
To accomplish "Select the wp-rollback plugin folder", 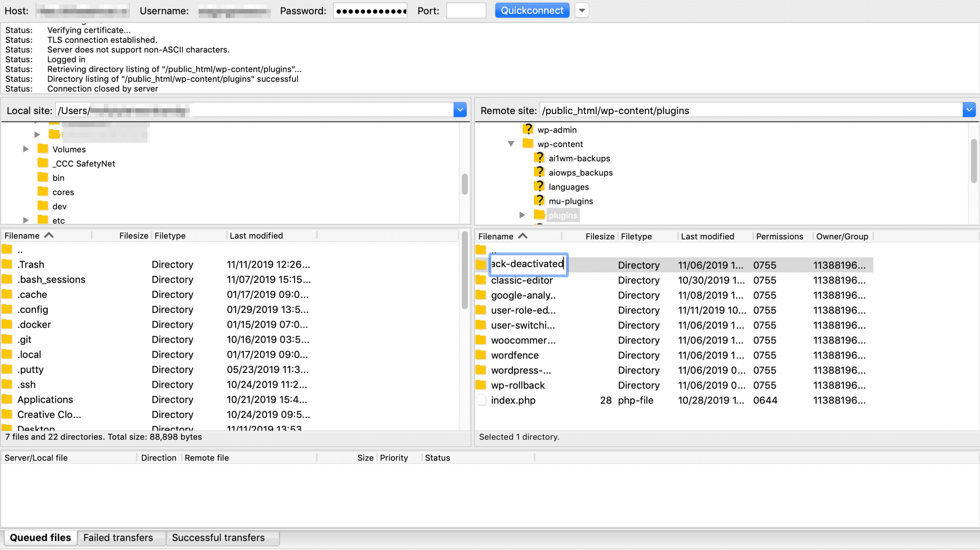I will coord(518,385).
